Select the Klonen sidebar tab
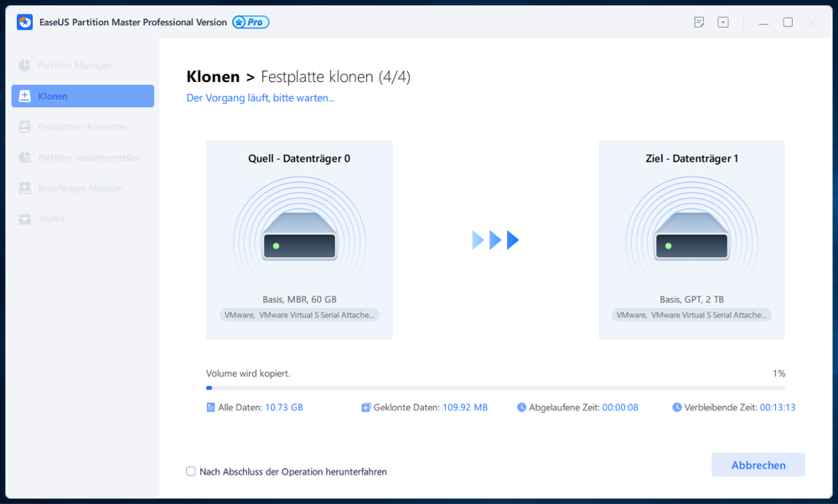838x504 pixels. click(x=83, y=96)
